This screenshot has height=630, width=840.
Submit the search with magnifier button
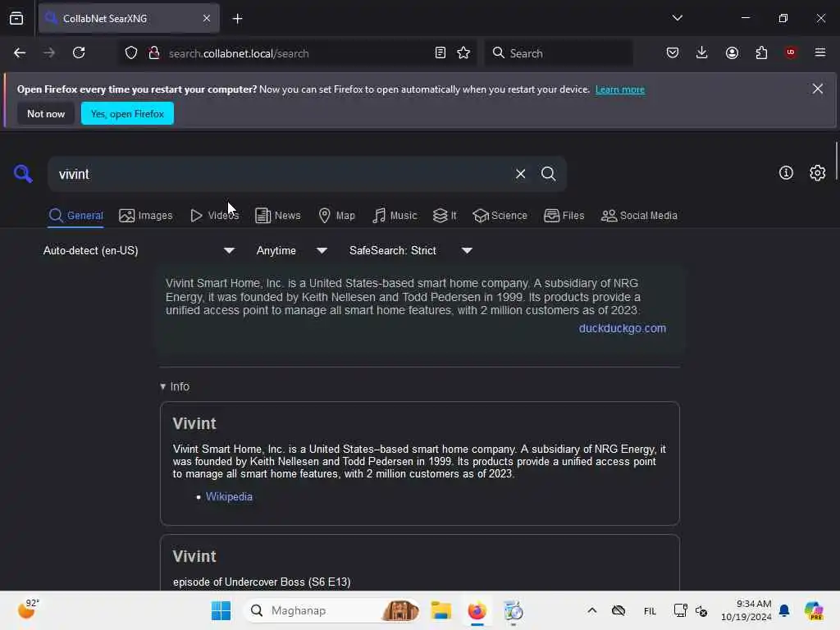click(x=548, y=174)
